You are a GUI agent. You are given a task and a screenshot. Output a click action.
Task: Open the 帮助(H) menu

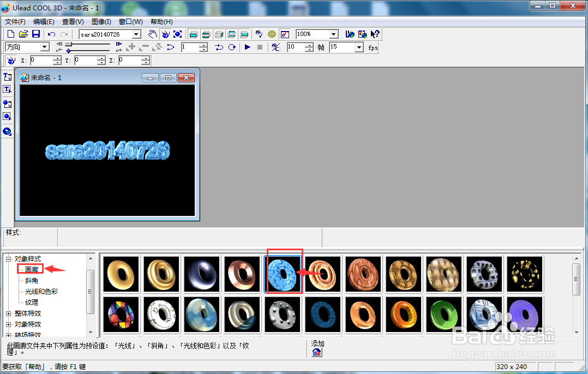[x=161, y=22]
